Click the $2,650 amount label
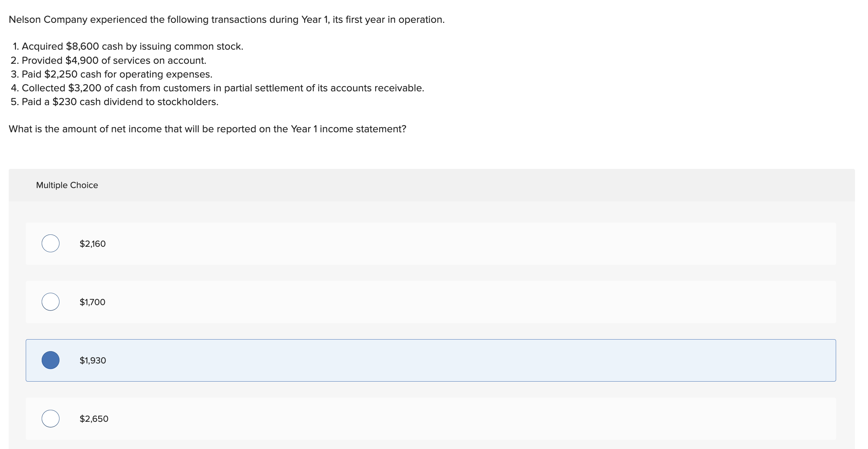868x449 pixels. click(94, 419)
